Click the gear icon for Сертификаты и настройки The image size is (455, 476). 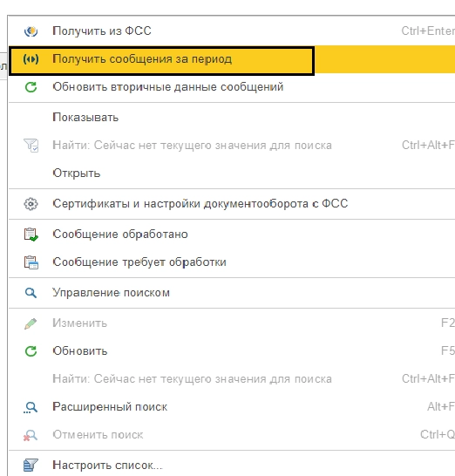31,204
